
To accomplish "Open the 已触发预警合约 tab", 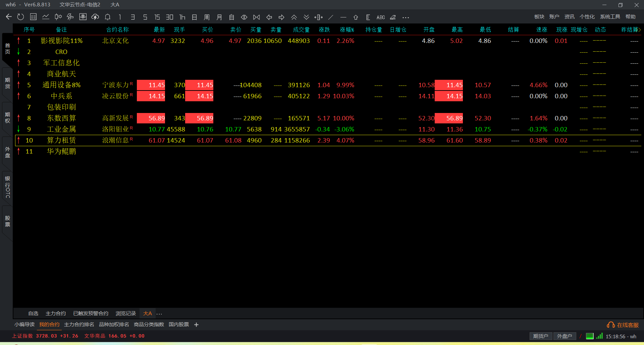I will 91,313.
